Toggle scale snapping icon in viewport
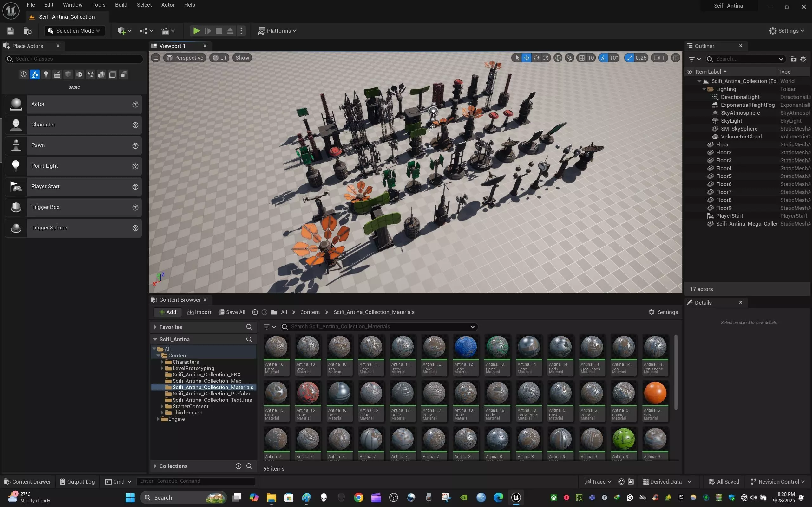This screenshot has height=507, width=812. pyautogui.click(x=630, y=58)
